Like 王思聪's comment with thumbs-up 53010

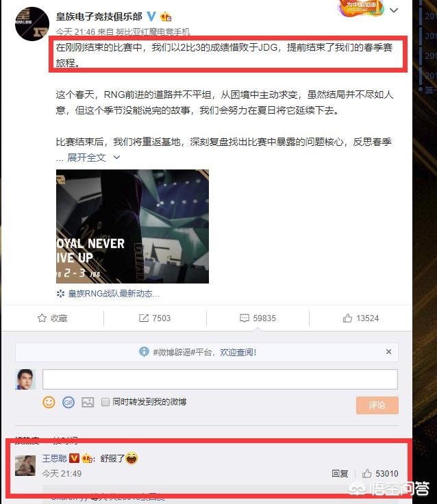367,473
